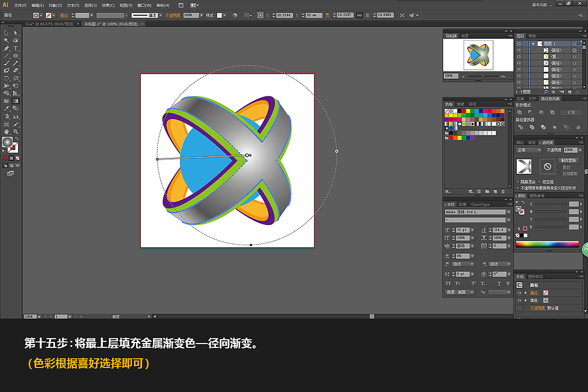The width and height of the screenshot is (588, 392).
Task: Enable the 剪切 checkbox in 透明度 panel
Action: pos(560,167)
